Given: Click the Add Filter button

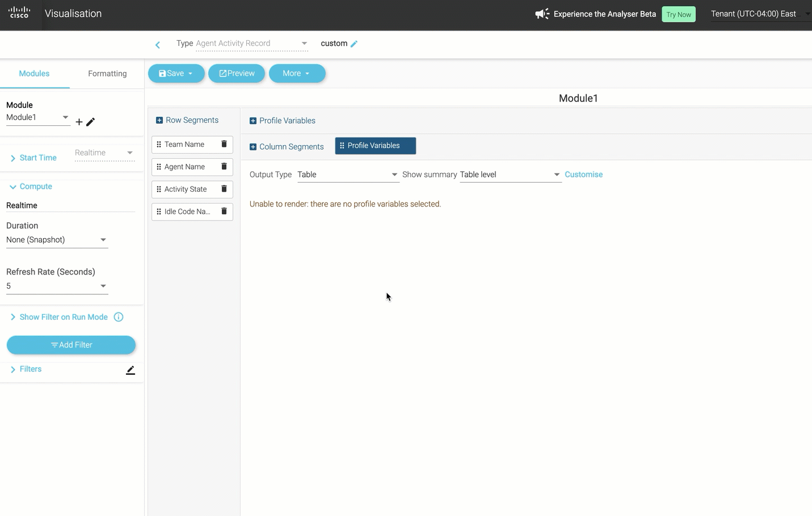Looking at the screenshot, I should [71, 345].
